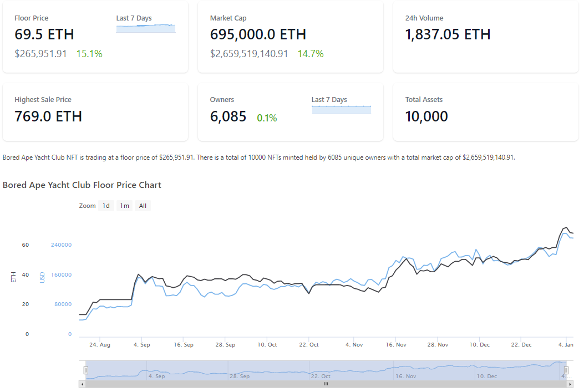584x392 pixels.
Task: Click the ETH vertical axis title
Action: (x=13, y=277)
